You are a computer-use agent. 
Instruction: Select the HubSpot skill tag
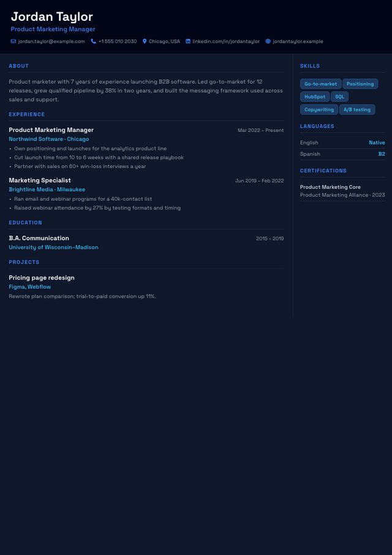[x=315, y=97]
